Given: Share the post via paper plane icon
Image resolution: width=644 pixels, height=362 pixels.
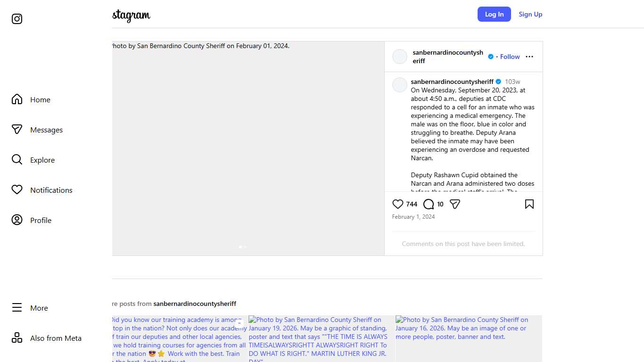Looking at the screenshot, I should pos(454,204).
